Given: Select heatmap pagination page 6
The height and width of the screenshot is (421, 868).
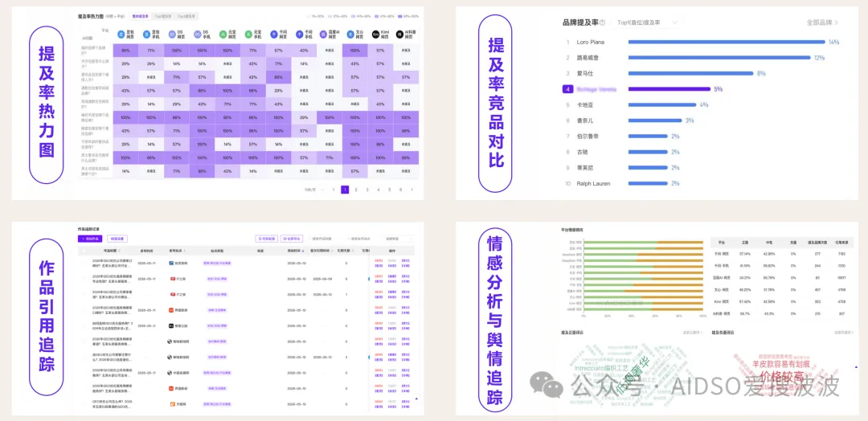Looking at the screenshot, I should pyautogui.click(x=400, y=190).
